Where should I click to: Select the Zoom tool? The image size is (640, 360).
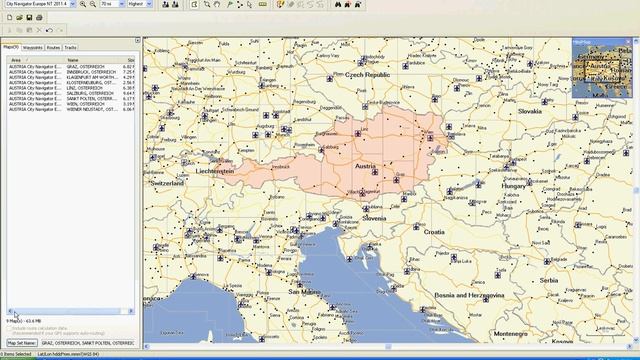[x=207, y=4]
